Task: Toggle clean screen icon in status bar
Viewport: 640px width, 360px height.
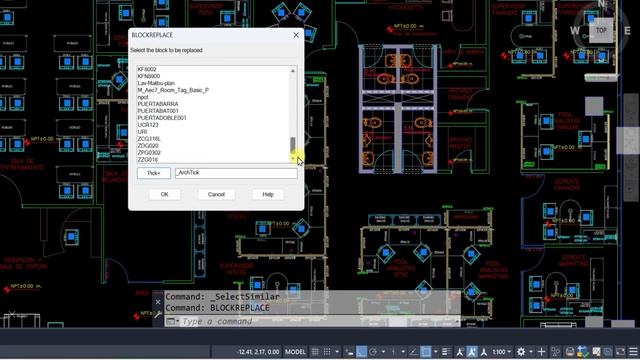Action: click(x=620, y=351)
